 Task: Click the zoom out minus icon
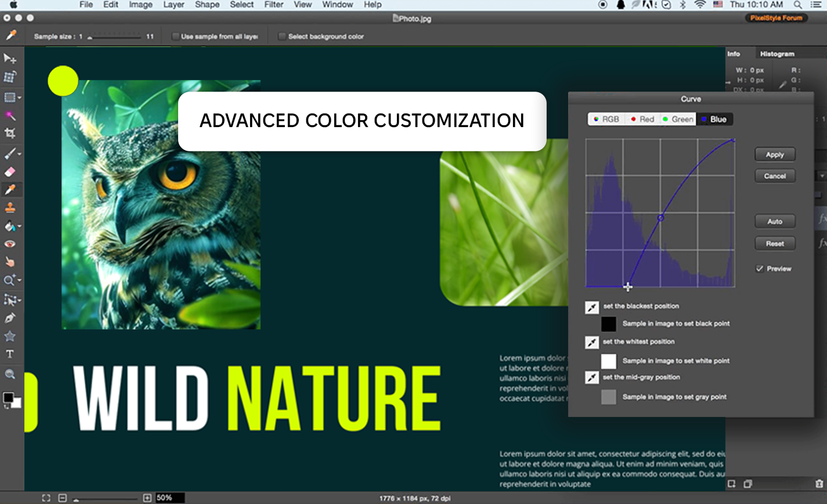[63, 498]
